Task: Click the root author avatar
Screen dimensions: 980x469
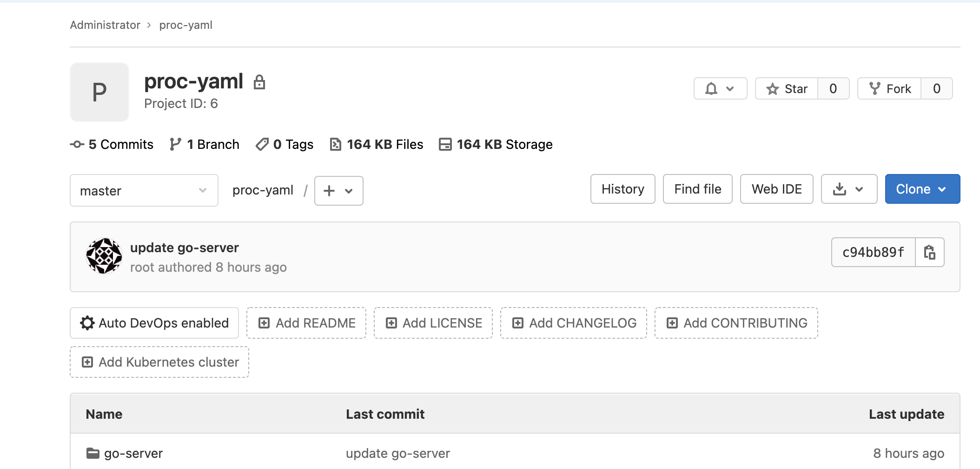Action: coord(104,256)
